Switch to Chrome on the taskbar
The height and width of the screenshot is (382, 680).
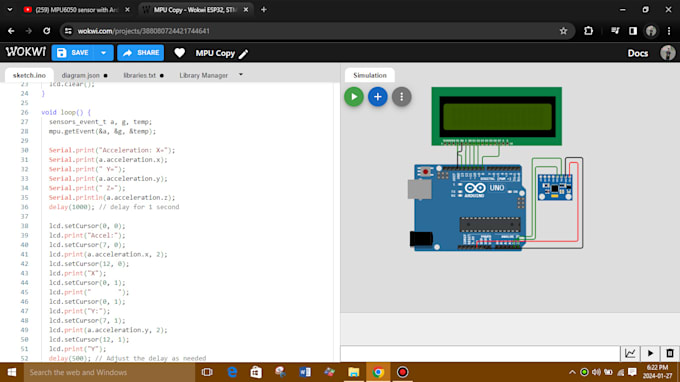click(378, 372)
